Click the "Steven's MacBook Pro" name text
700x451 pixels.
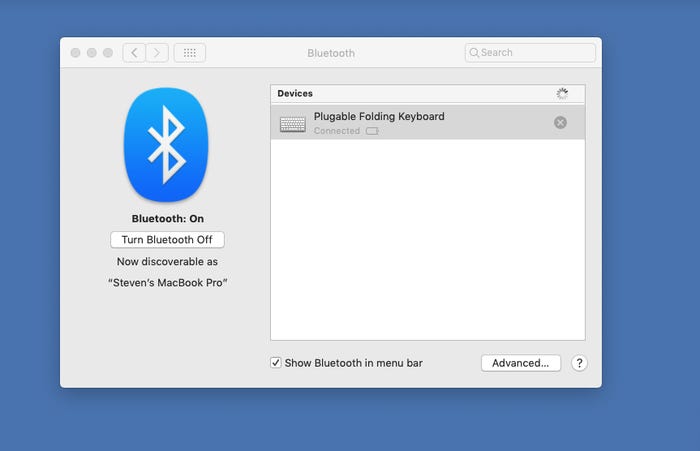coord(167,283)
